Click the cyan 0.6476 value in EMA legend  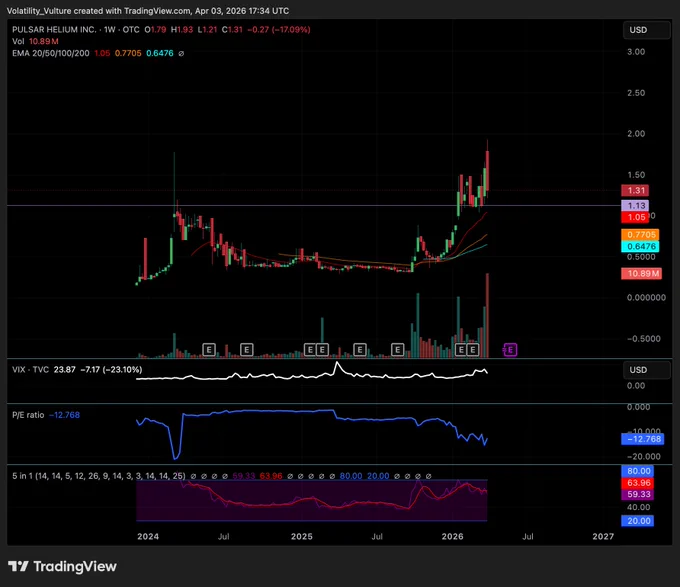tap(160, 53)
